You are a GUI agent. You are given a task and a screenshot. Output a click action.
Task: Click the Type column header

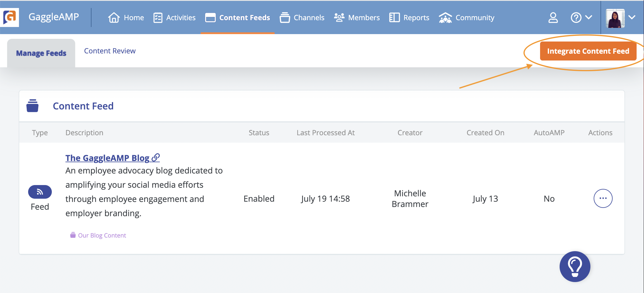point(40,133)
